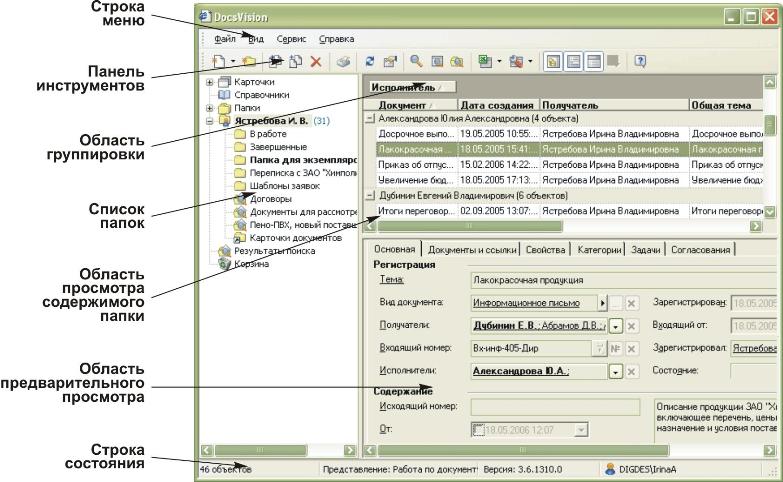The image size is (783, 482).
Task: Click the red X delete toolbar icon
Action: pos(316,62)
